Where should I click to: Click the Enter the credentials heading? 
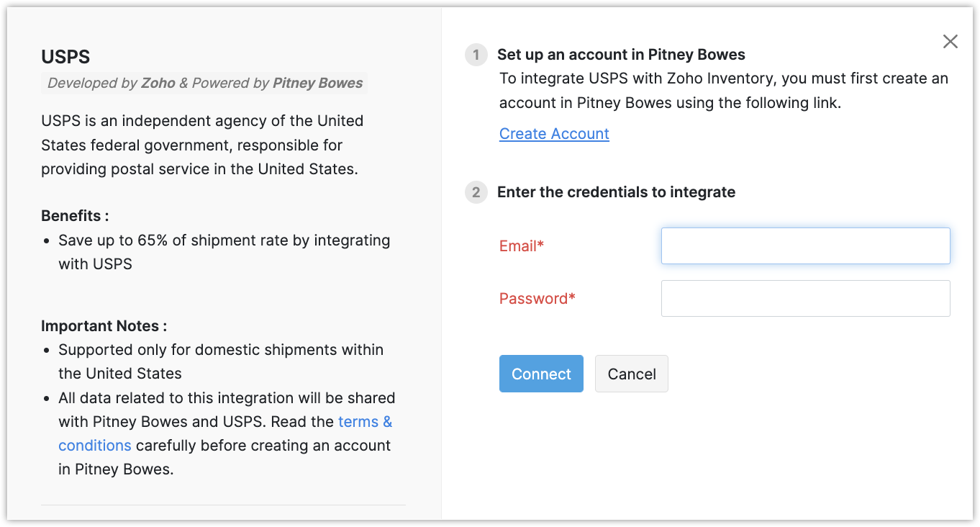pos(616,192)
